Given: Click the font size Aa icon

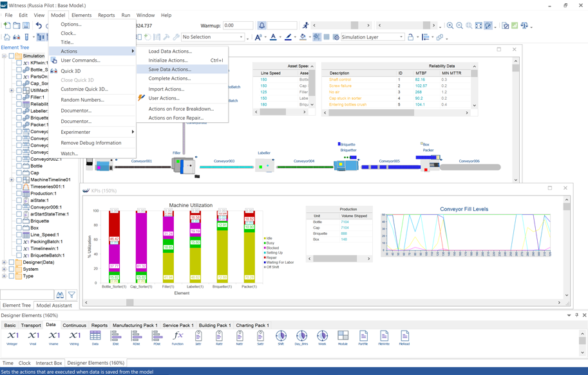Looking at the screenshot, I should (258, 37).
